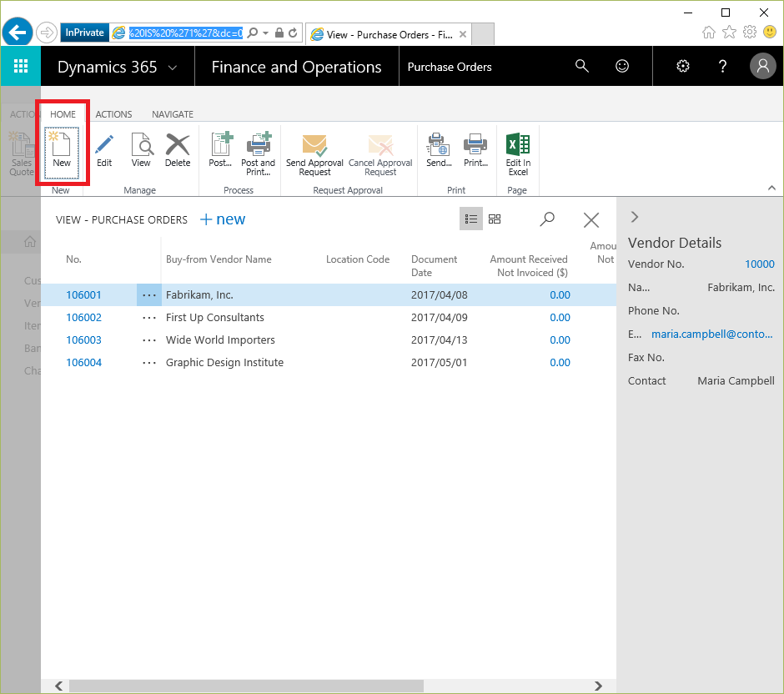Viewport: 784px width, 694px height.
Task: Switch to tile view layout
Action: (x=495, y=219)
